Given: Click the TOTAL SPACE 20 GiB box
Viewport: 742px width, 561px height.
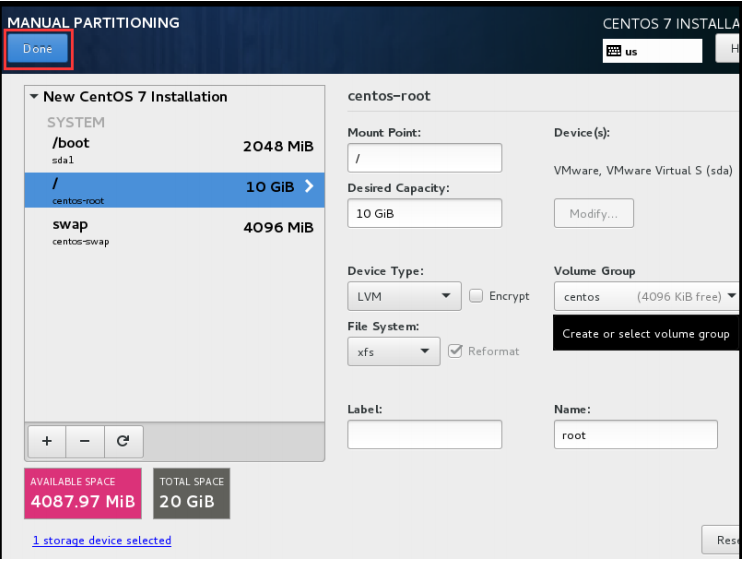Looking at the screenshot, I should point(191,493).
